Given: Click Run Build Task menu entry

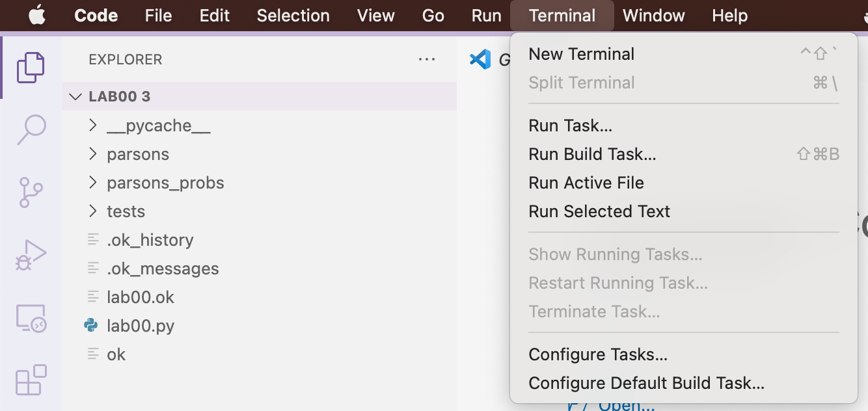Looking at the screenshot, I should pyautogui.click(x=591, y=153).
